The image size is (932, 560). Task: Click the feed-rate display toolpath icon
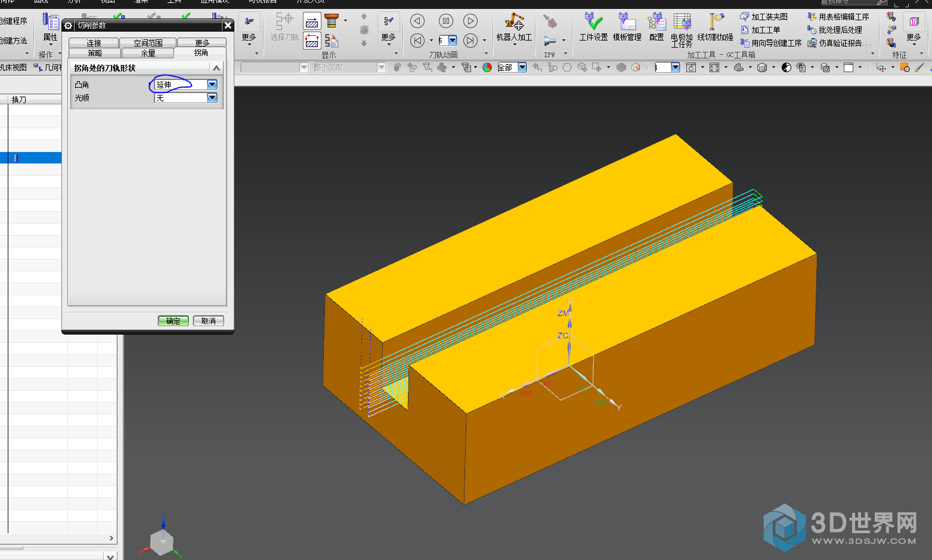(312, 21)
